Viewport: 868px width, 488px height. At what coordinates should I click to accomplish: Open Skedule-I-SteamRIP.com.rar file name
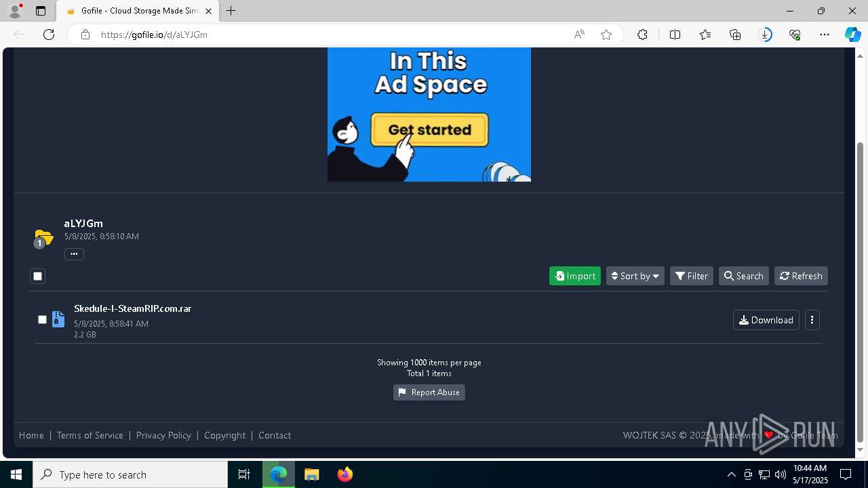(x=132, y=308)
